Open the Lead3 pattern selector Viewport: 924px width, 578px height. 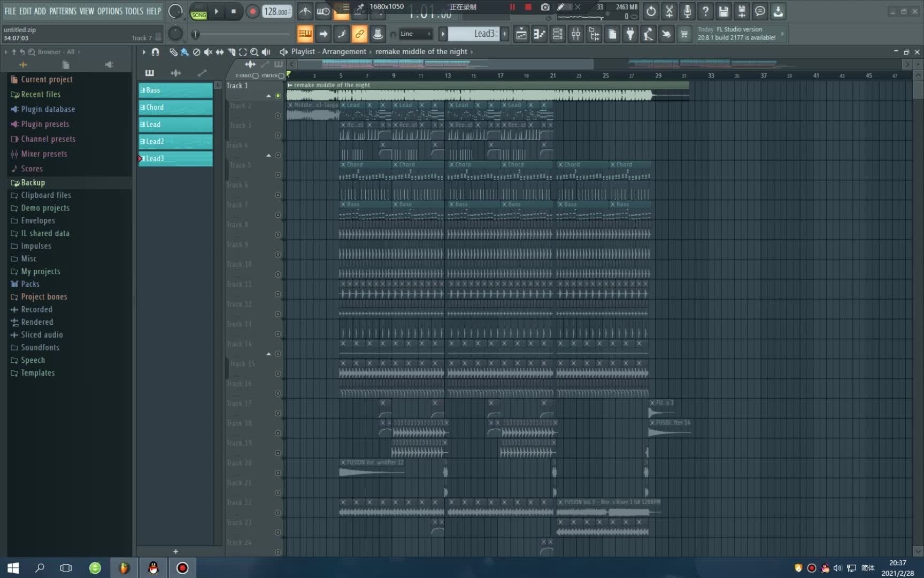click(x=474, y=34)
